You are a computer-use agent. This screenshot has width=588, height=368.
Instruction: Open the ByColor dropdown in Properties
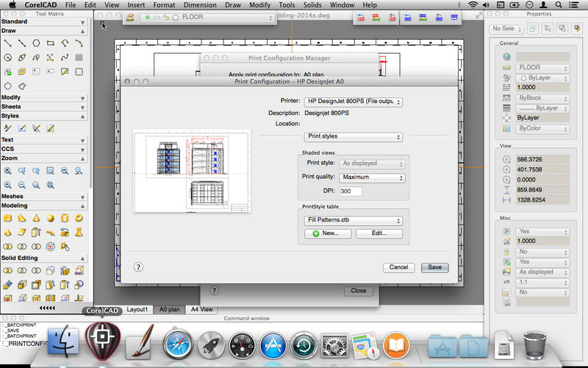[x=543, y=129]
